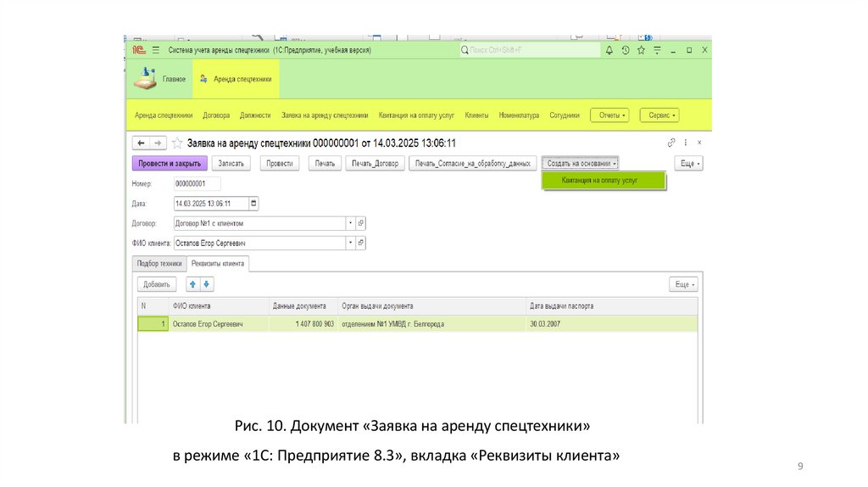This screenshot has width=868, height=487.
Task: Move row up with blue up arrow
Action: coord(192,285)
